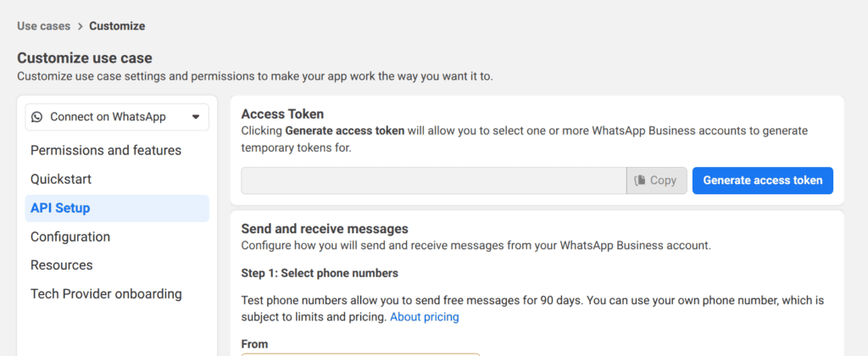Click the Send and receive messages heading
Viewport: 868px width, 356px height.
[325, 229]
